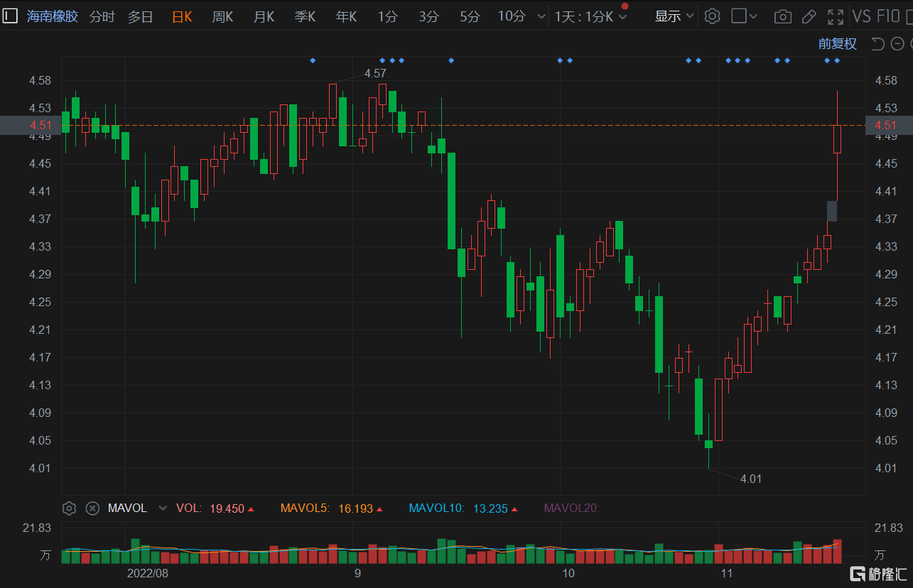This screenshot has width=913, height=588.
Task: Click the 海南橡胶 stock name
Action: [53, 16]
